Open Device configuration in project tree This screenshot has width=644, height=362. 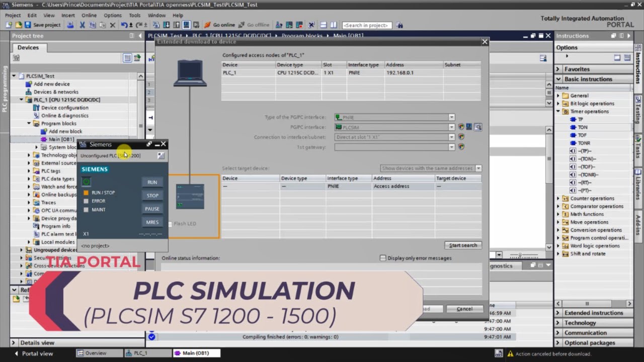[x=64, y=108]
